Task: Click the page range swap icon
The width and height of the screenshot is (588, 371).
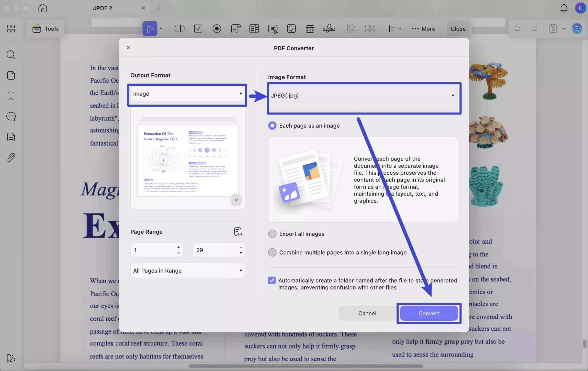Action: (x=238, y=232)
